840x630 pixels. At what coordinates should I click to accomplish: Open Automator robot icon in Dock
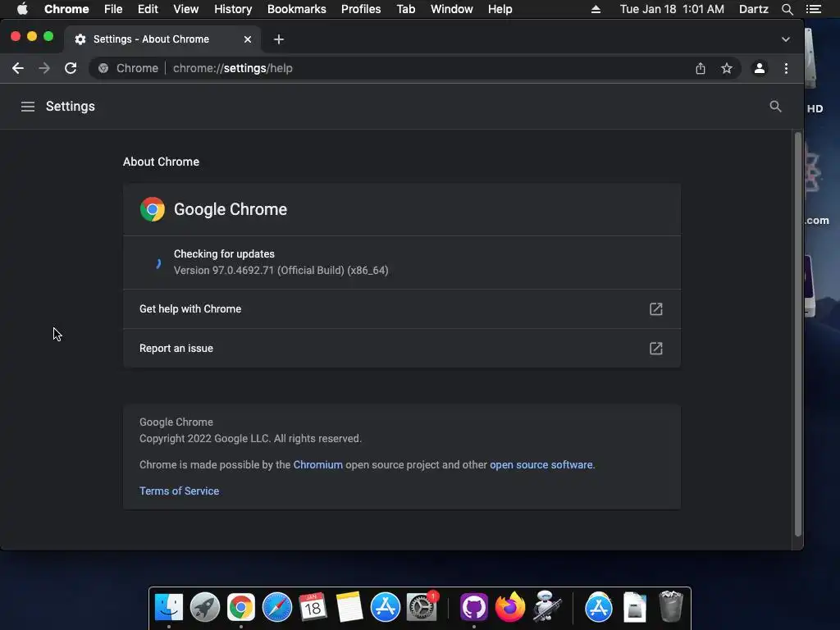[x=546, y=607]
